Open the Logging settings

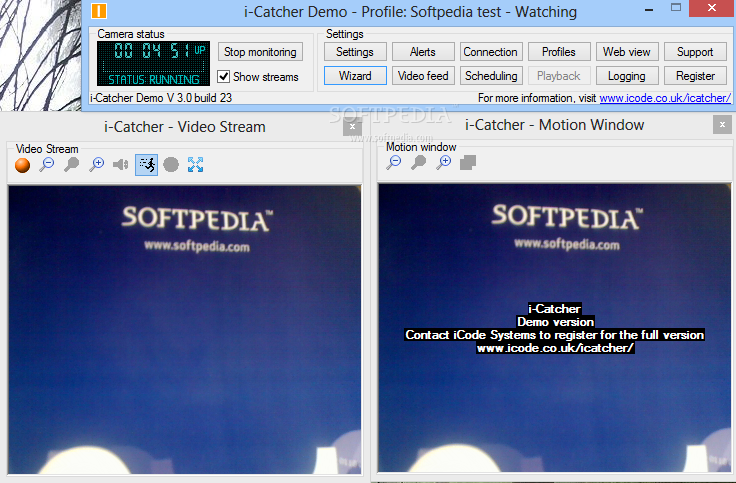point(627,76)
